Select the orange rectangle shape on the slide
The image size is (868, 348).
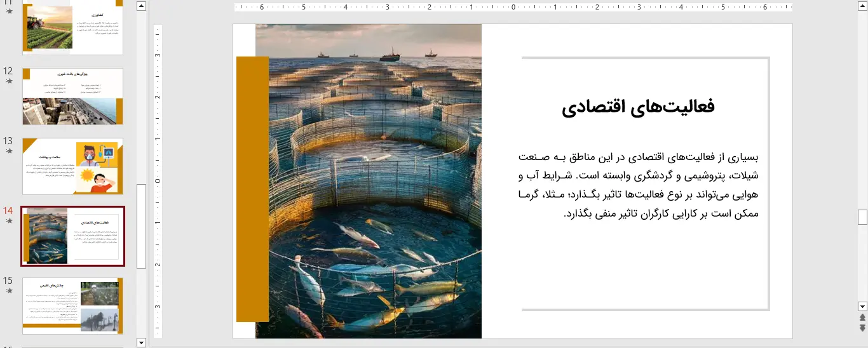(252, 189)
